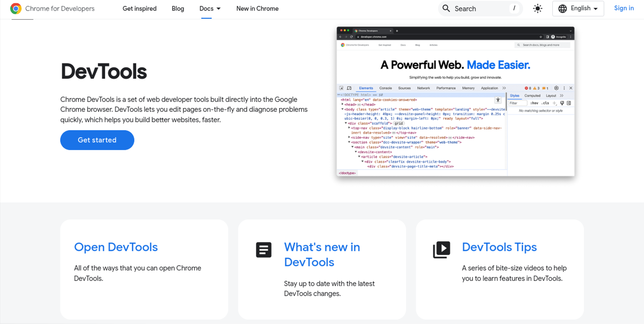Click the article icon beside What's new

pos(263,250)
